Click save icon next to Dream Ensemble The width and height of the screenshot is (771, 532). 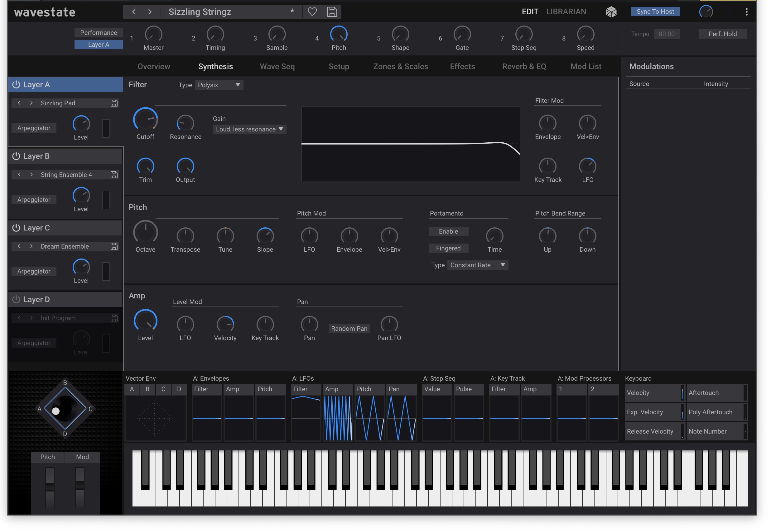[x=114, y=246]
